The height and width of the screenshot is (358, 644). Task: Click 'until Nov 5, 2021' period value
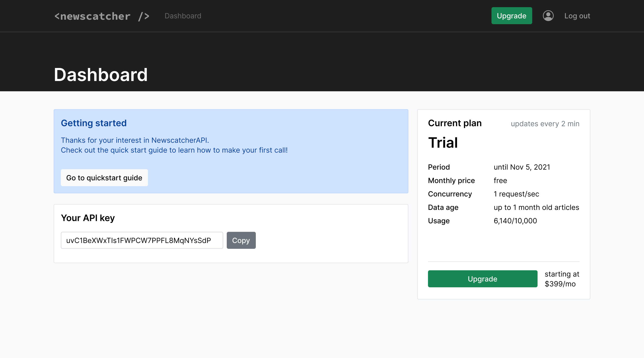point(522,167)
